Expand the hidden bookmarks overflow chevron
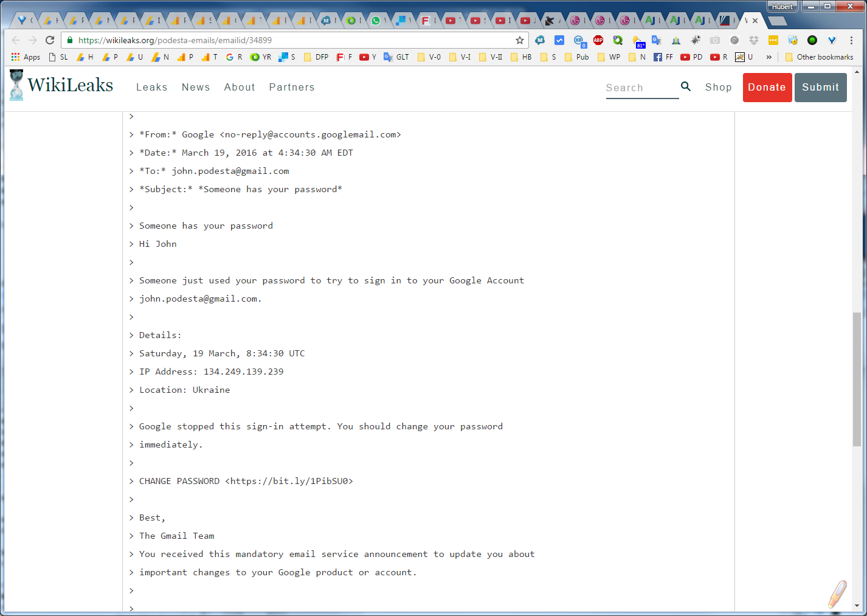This screenshot has width=867, height=616. tap(769, 57)
